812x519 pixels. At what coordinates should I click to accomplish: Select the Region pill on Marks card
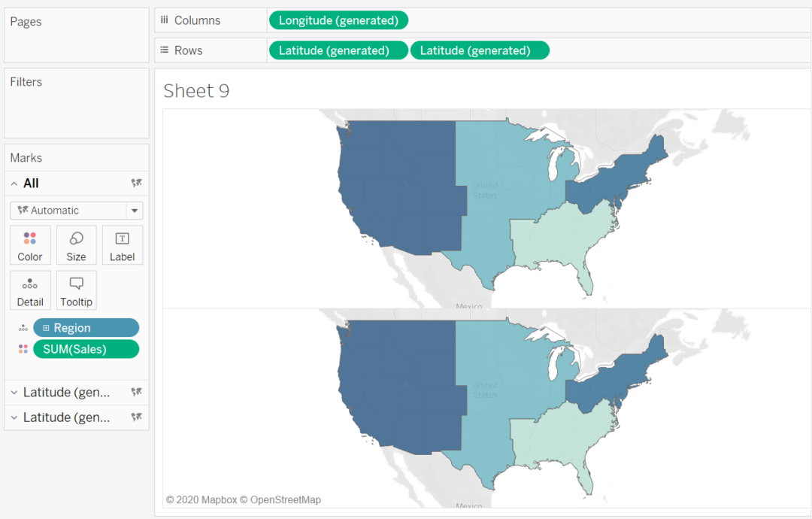86,328
